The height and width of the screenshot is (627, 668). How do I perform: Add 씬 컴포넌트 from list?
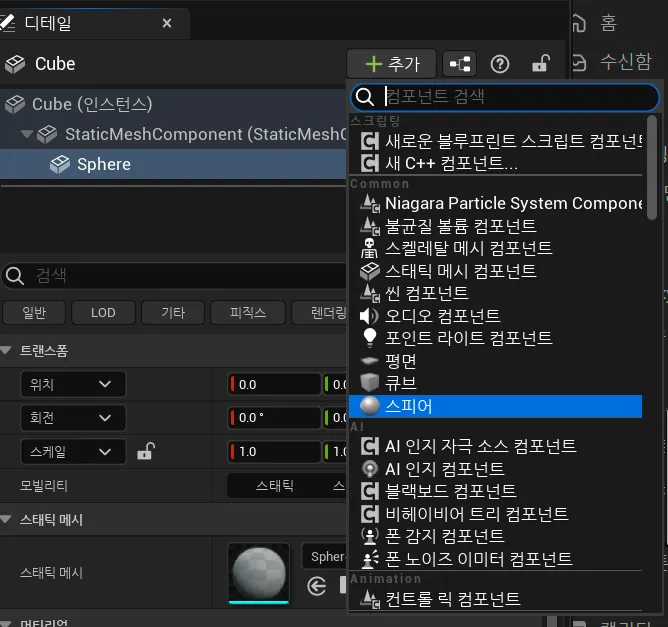pos(495,293)
